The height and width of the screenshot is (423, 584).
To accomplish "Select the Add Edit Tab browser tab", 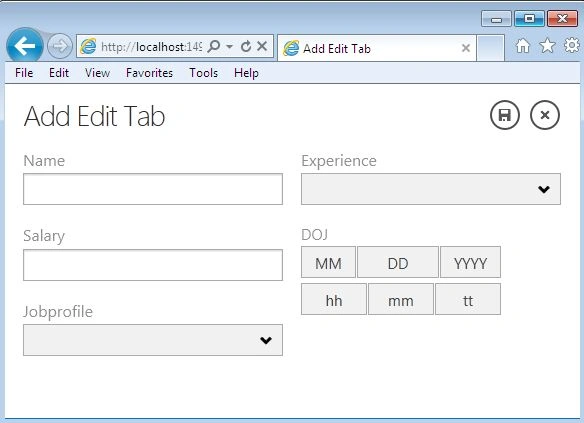I will (376, 48).
